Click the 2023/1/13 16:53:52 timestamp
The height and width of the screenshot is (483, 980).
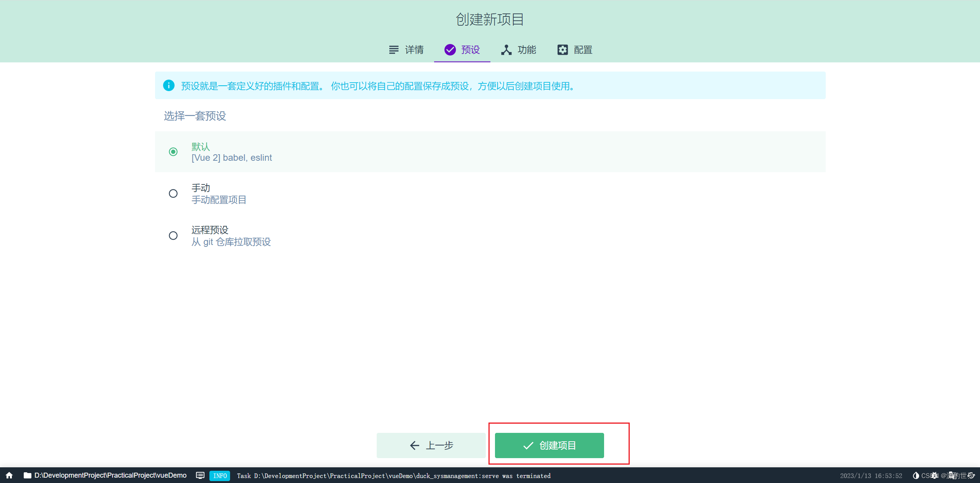871,476
